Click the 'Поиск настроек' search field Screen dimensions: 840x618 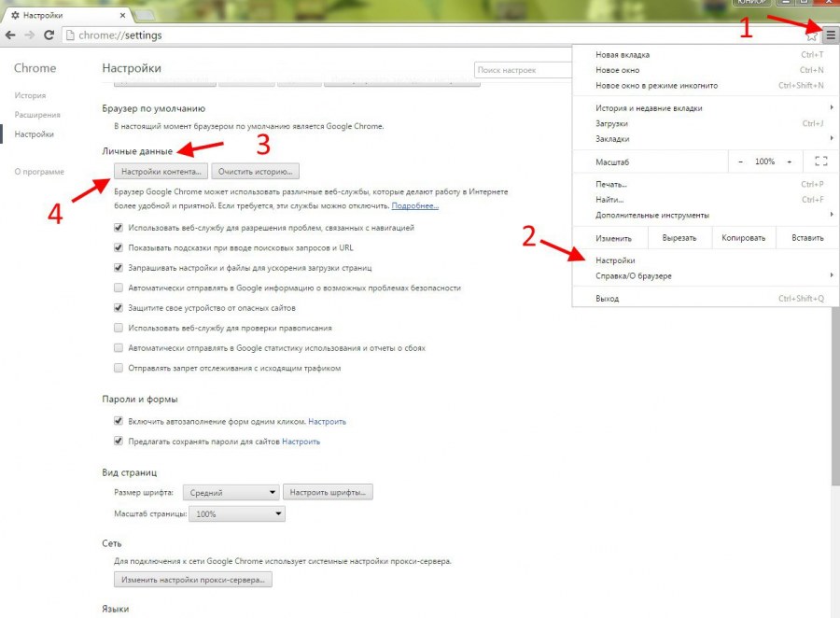pyautogui.click(x=523, y=70)
